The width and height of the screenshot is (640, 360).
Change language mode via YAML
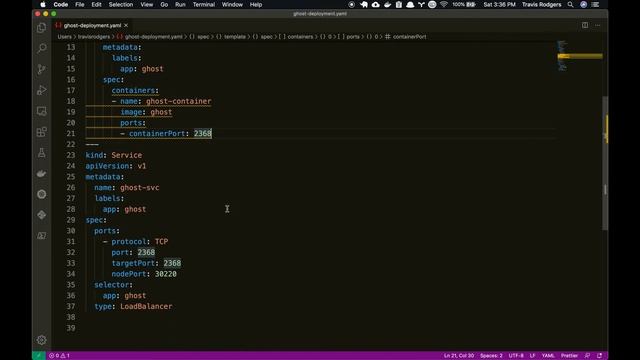tap(548, 356)
